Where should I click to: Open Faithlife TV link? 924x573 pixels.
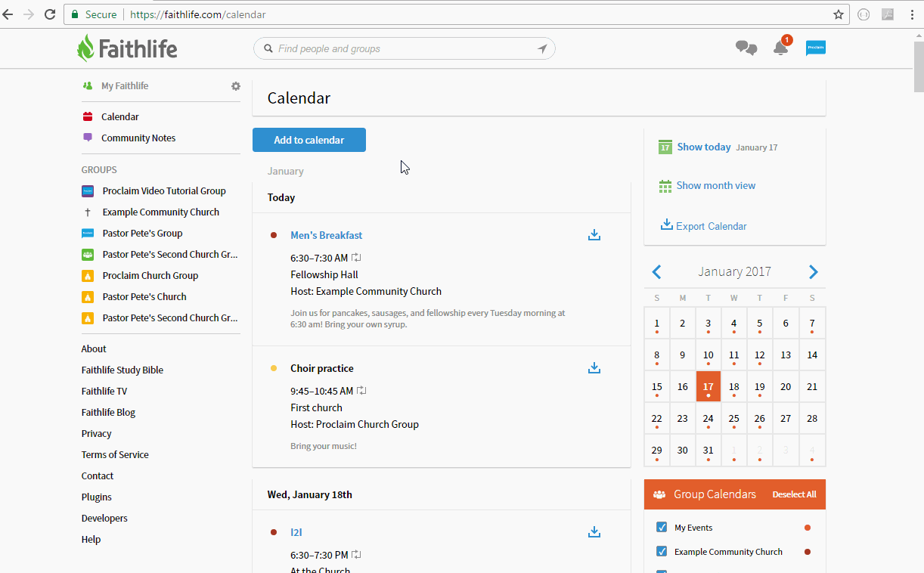click(104, 392)
